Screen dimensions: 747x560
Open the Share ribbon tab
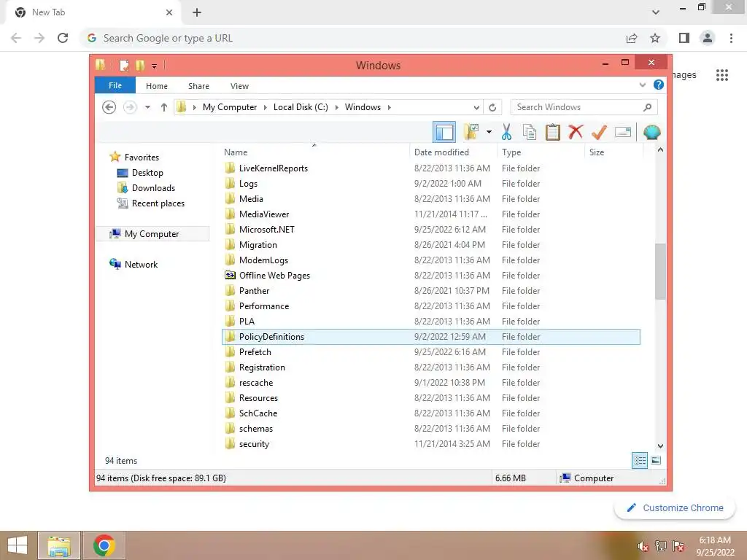(x=198, y=86)
